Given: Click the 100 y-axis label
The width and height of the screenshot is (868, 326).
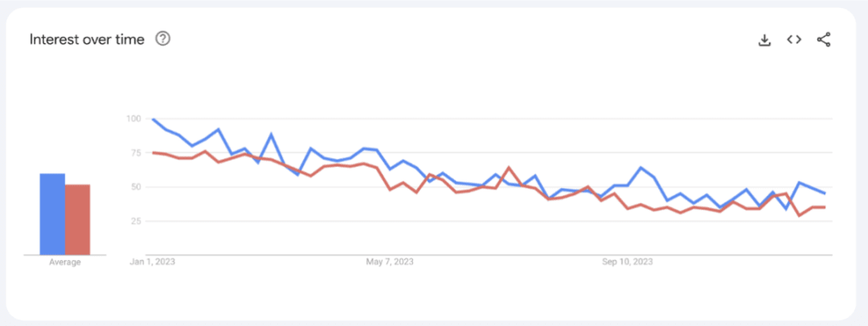Looking at the screenshot, I should (x=133, y=120).
